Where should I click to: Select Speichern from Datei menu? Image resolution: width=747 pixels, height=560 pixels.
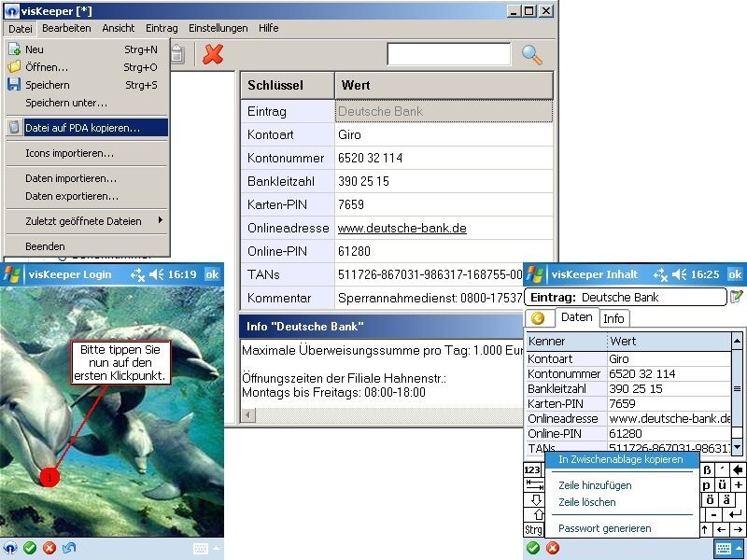click(x=87, y=85)
